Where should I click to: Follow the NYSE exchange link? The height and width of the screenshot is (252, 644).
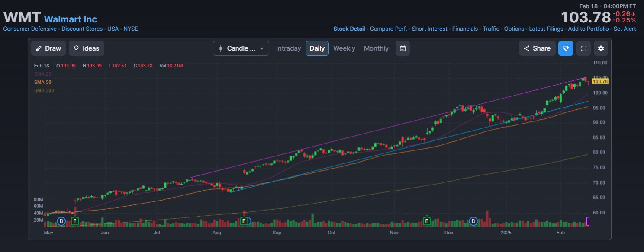coord(131,29)
